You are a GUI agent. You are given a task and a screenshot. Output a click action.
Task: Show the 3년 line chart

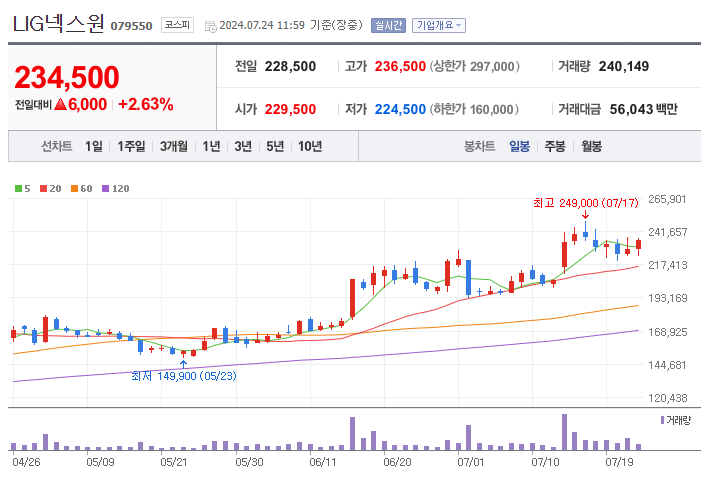243,146
